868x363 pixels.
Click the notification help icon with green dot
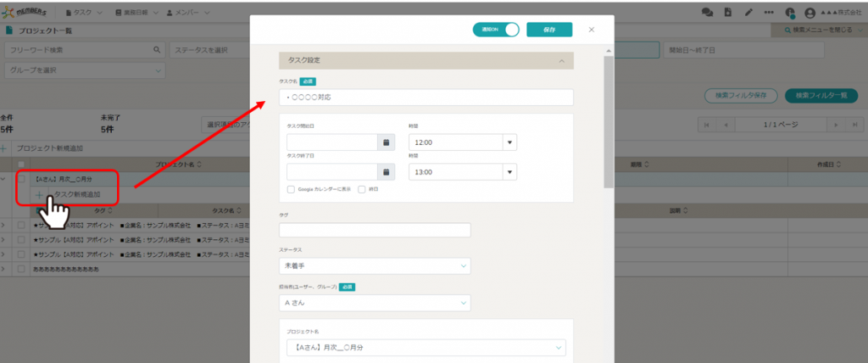[790, 13]
